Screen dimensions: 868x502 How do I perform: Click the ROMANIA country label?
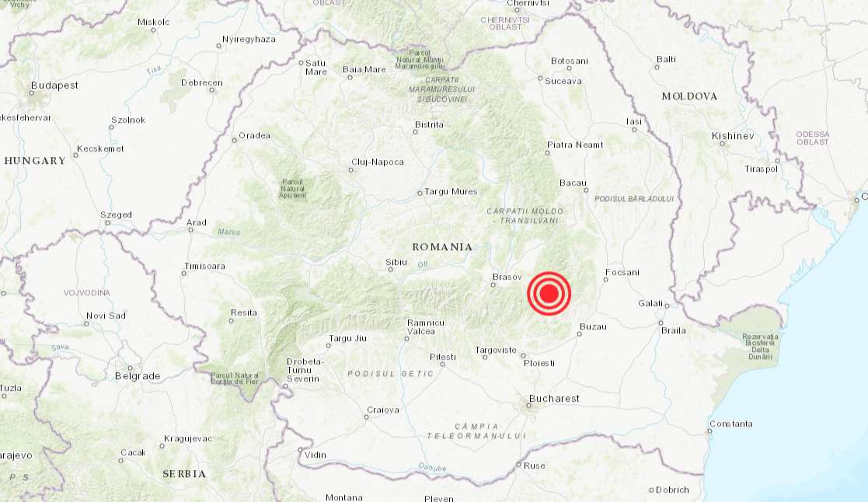coord(442,247)
